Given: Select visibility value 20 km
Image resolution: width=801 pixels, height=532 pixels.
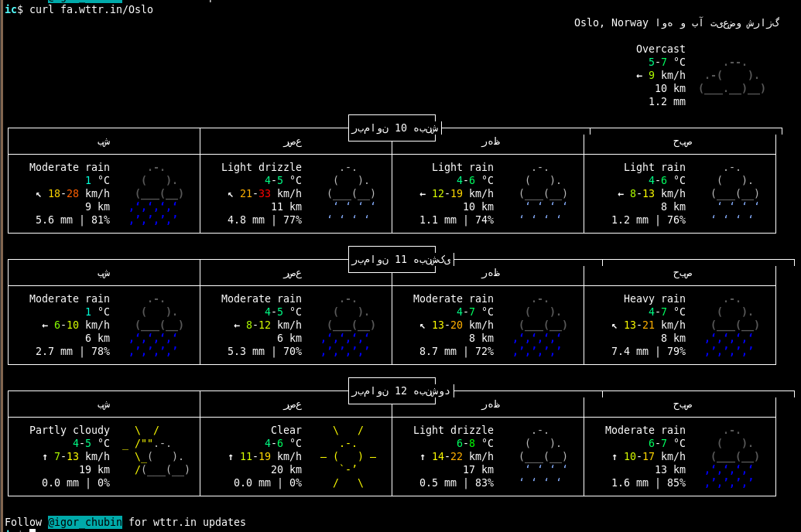Looking at the screenshot, I should pyautogui.click(x=286, y=469).
